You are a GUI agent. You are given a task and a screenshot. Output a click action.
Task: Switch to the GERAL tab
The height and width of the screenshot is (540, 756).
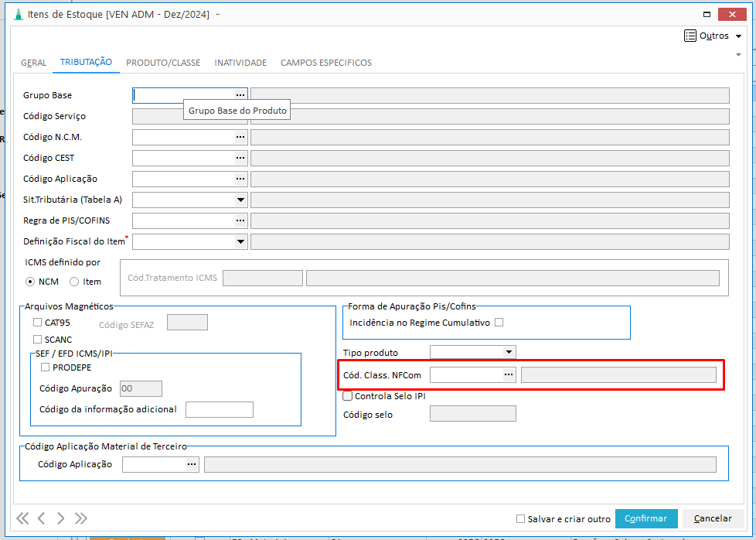(x=34, y=63)
